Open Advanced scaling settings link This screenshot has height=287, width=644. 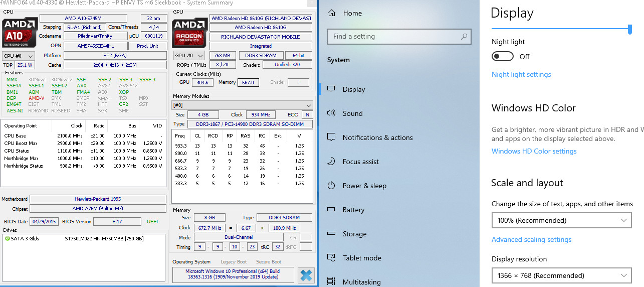tap(532, 240)
